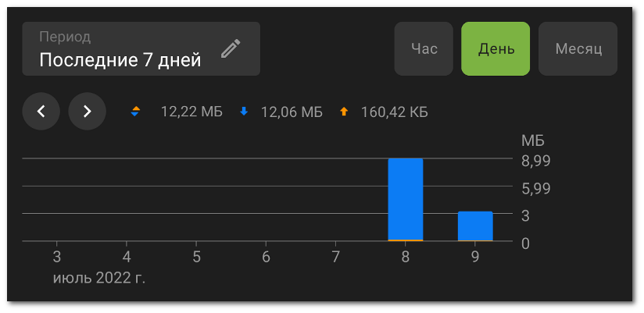This screenshot has width=644, height=313.
Task: Click the Последние 7 дней text
Action: point(120,60)
